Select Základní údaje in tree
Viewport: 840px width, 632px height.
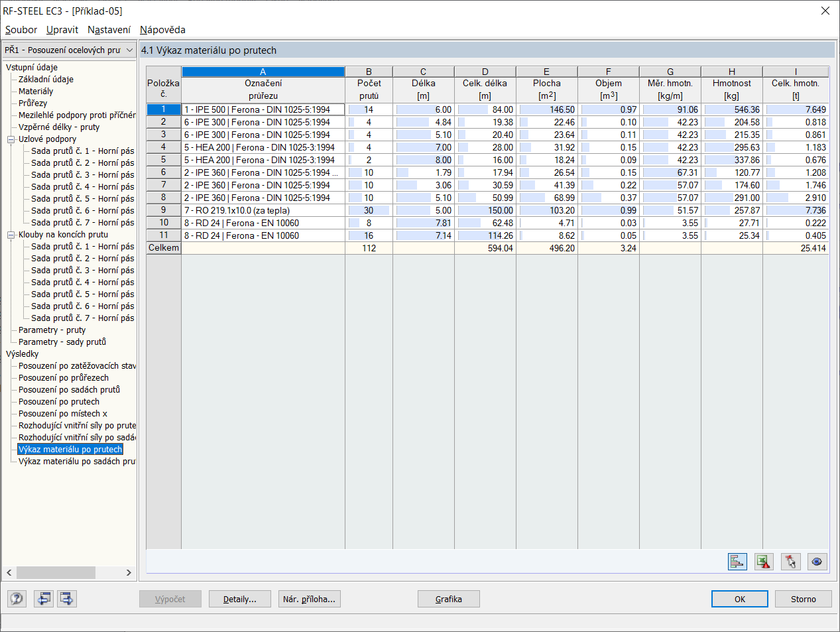(x=46, y=80)
